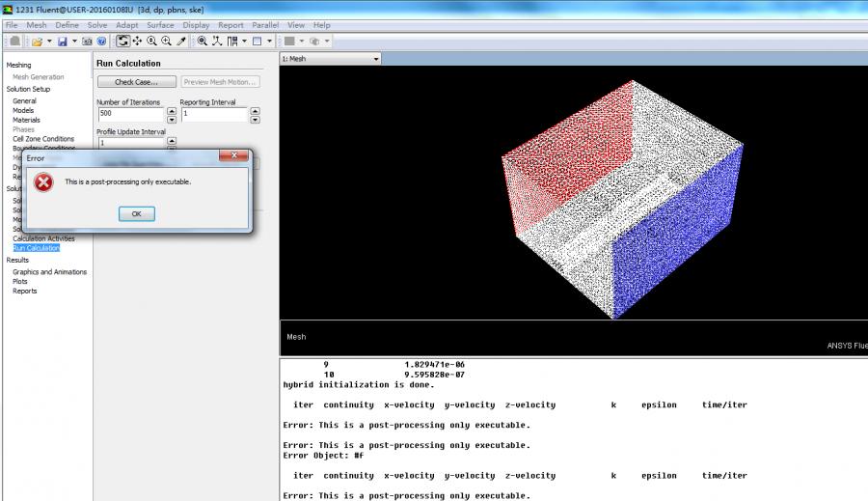Image resolution: width=868 pixels, height=501 pixels.
Task: Click the Fluent application icon in title bar
Action: point(7,10)
